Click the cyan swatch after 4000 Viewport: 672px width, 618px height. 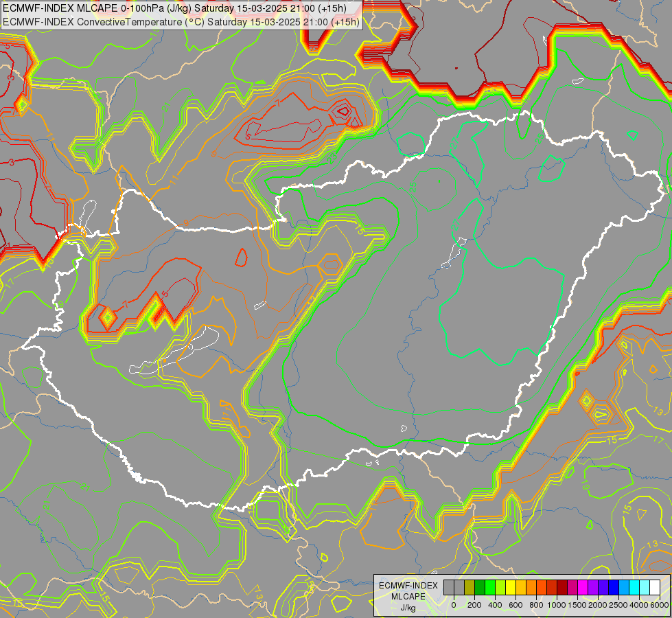[634, 588]
